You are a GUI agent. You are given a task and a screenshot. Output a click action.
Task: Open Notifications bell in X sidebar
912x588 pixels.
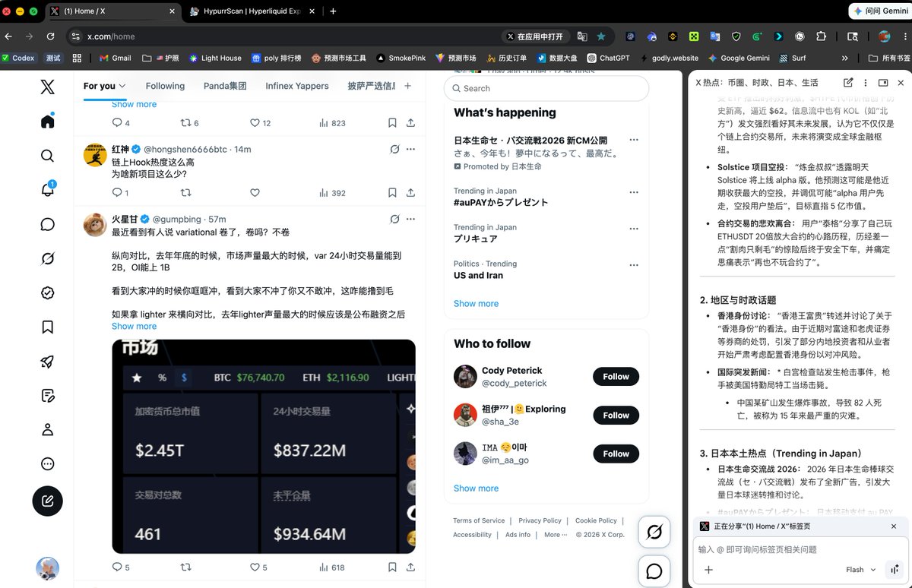(47, 190)
